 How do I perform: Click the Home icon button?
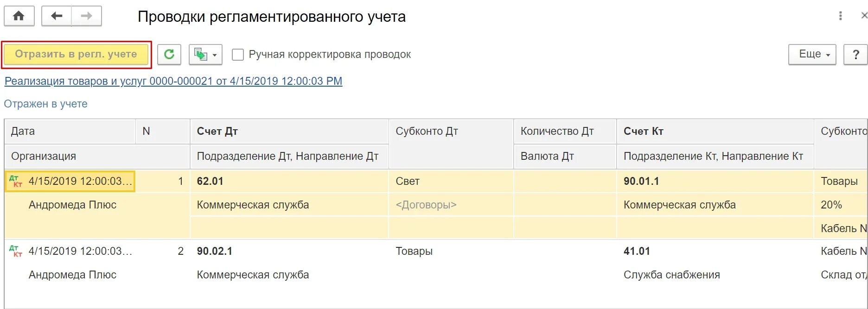[x=19, y=16]
